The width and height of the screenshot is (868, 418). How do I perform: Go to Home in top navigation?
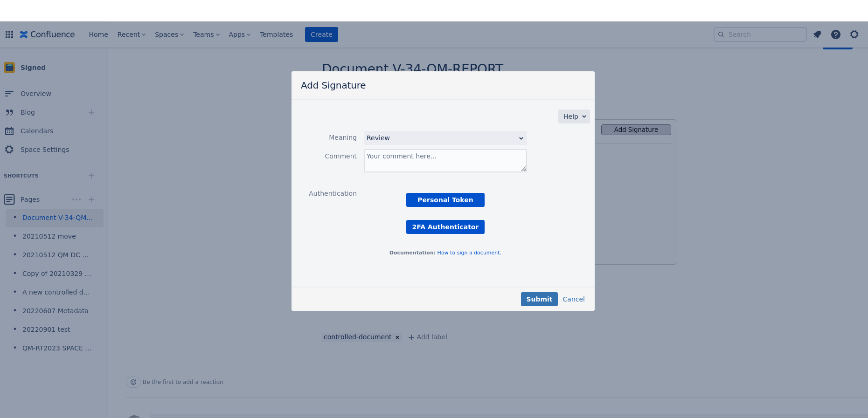[x=98, y=34]
